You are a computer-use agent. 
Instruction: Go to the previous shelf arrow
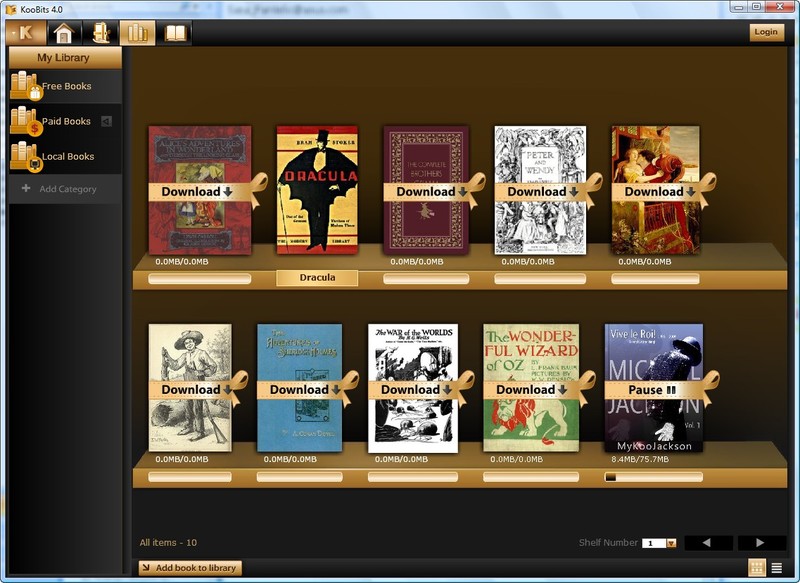(708, 543)
